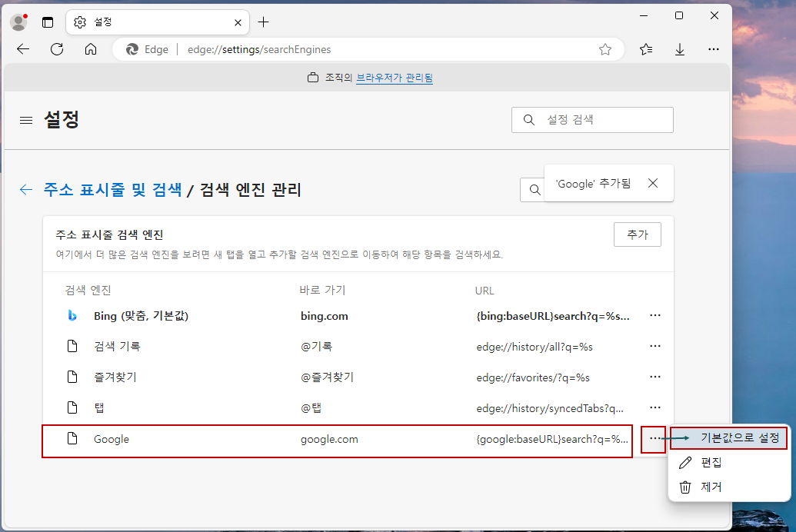Click the 추가 button
Viewport: 796px width, 532px height.
637,234
